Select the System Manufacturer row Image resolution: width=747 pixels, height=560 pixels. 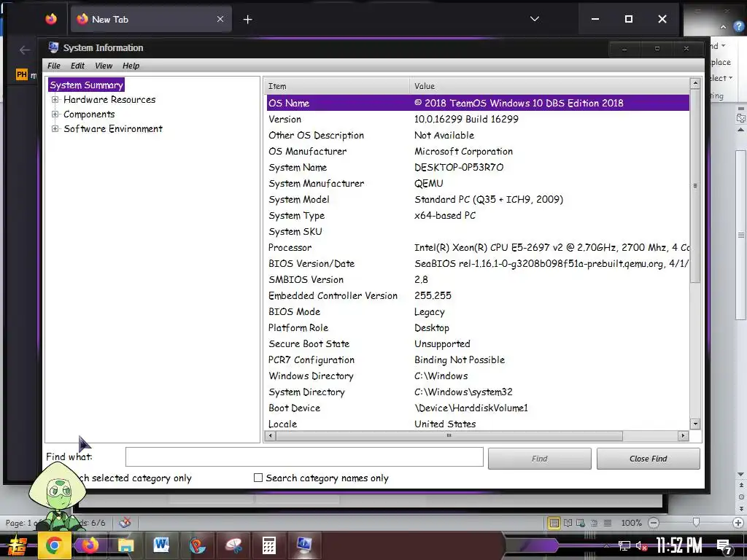478,183
